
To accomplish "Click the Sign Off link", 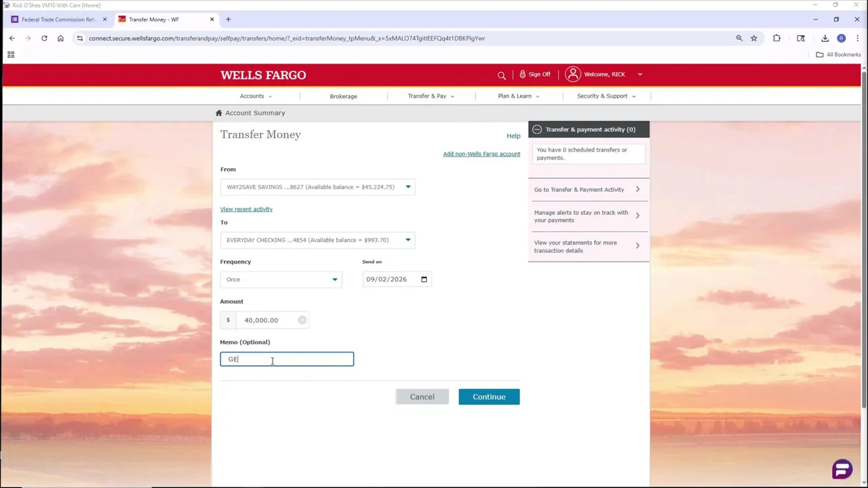I will point(539,75).
